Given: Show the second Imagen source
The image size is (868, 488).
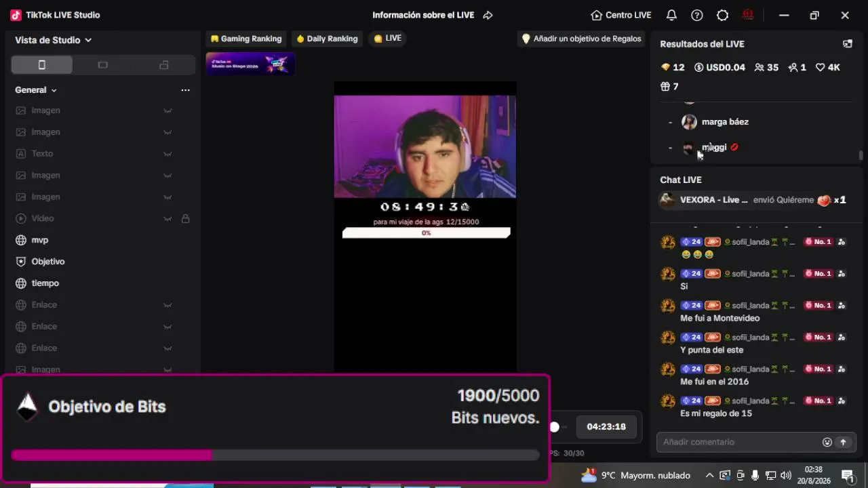Looking at the screenshot, I should pyautogui.click(x=167, y=132).
